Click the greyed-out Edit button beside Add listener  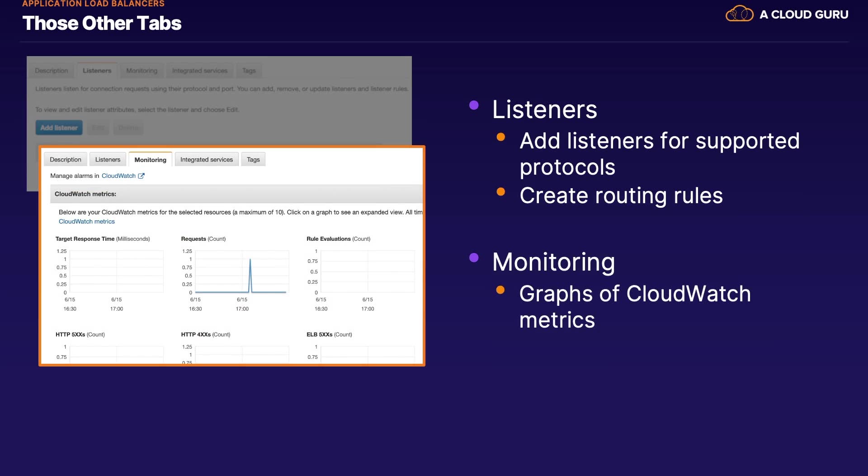98,128
